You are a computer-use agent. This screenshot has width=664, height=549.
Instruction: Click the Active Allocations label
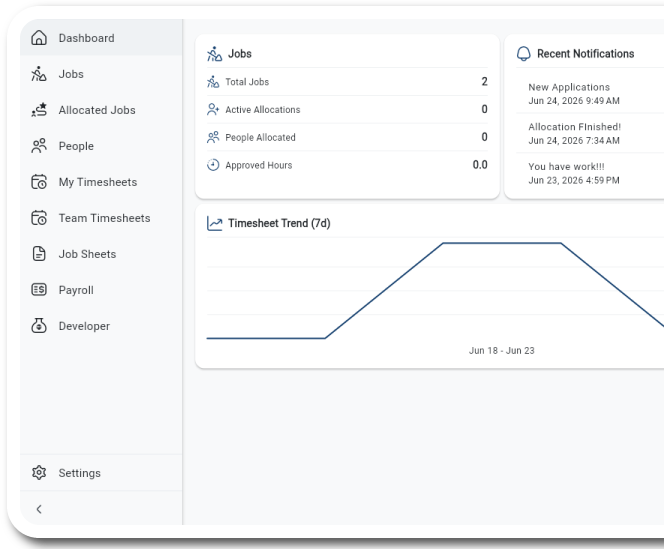(263, 110)
